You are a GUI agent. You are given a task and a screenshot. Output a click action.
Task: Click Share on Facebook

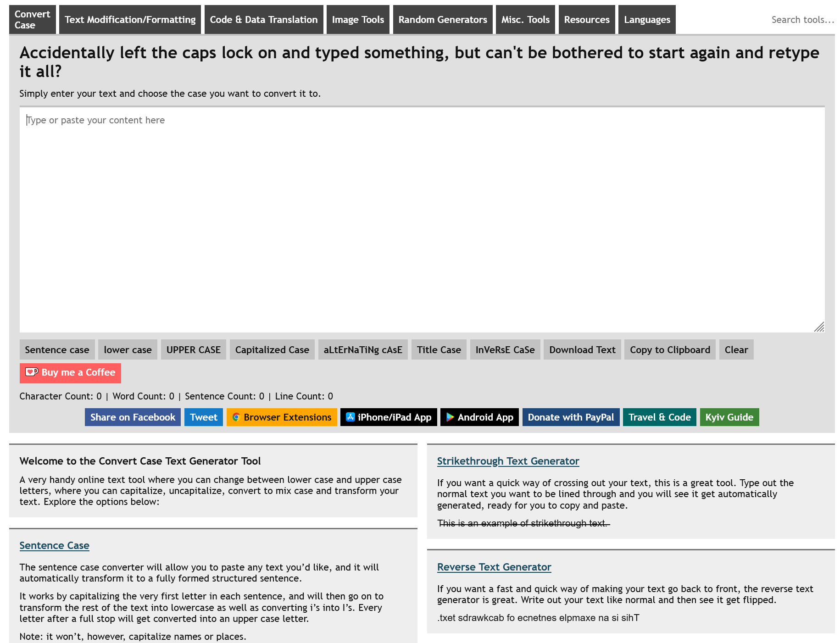[133, 417]
